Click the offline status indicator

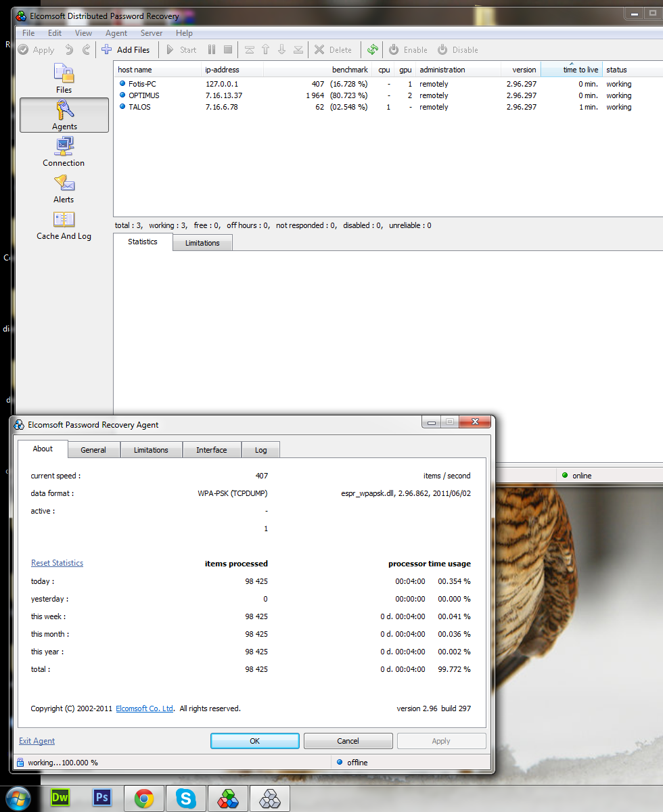click(352, 763)
